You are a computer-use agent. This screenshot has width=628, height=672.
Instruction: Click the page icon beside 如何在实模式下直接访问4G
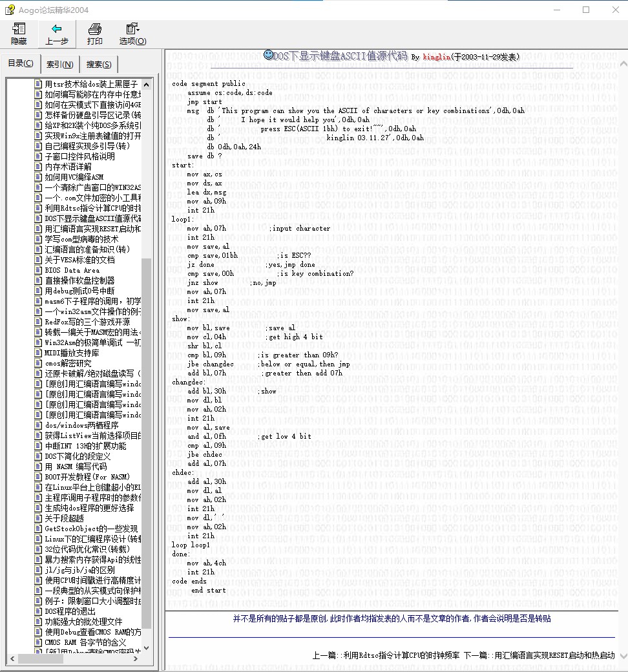[x=39, y=105]
